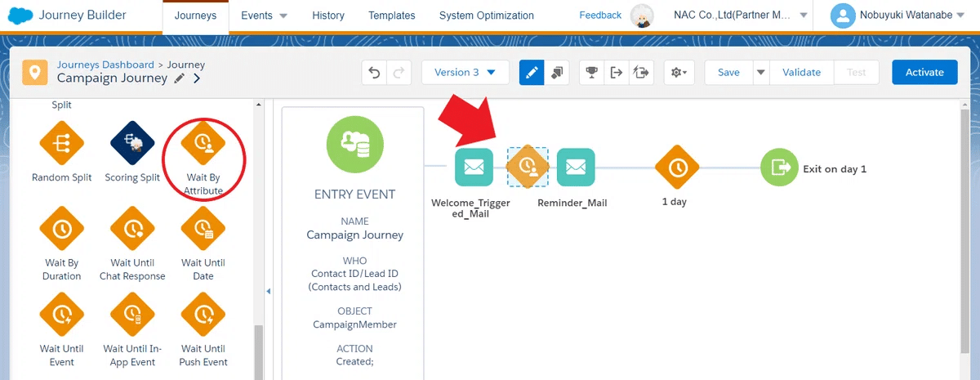
Task: Click the user avatar icon
Action: click(842, 15)
